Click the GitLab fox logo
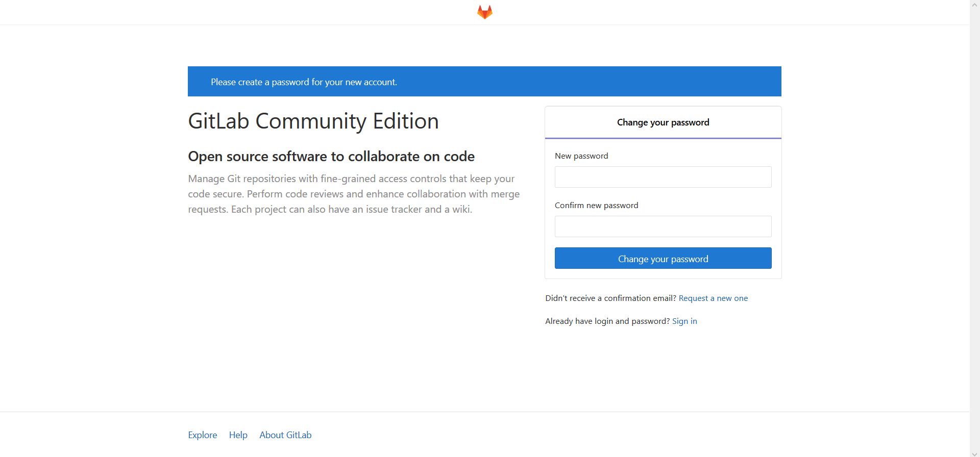Screen dimensions: 980x457 click(x=484, y=12)
